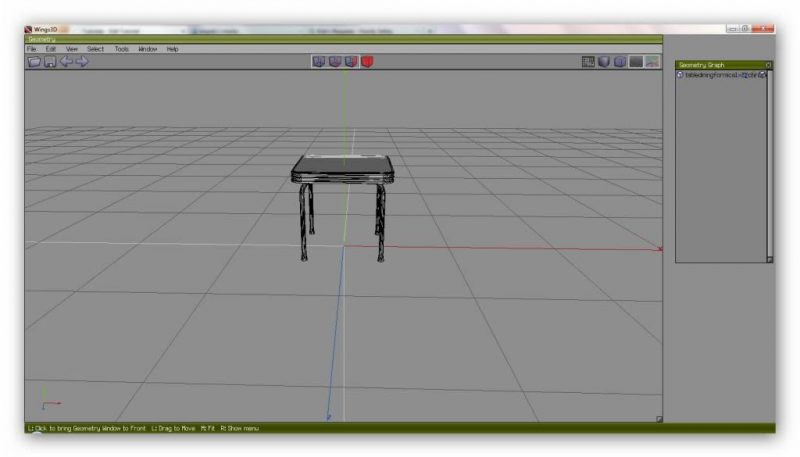
Task: Select edge selection mode cube
Action: [x=335, y=62]
